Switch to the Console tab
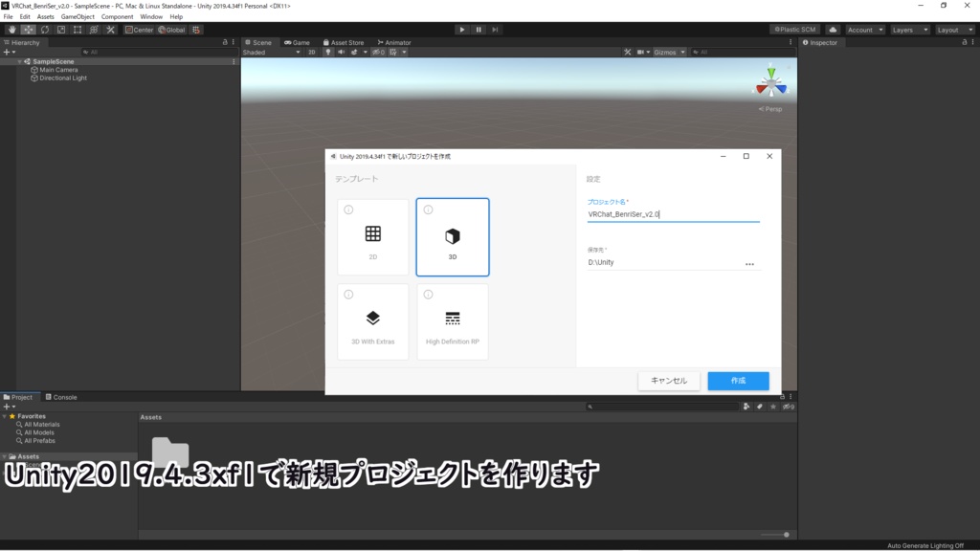980x551 pixels. coord(63,396)
